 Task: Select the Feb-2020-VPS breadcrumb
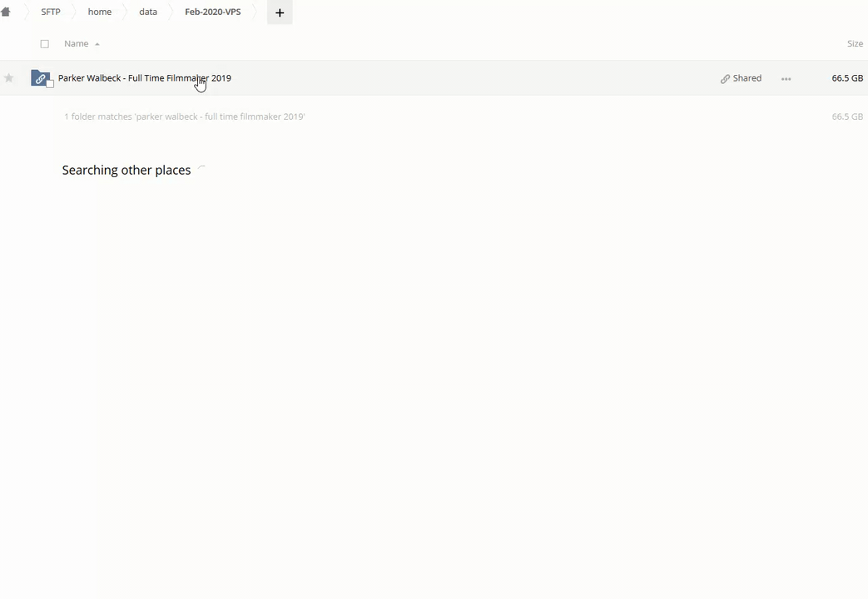(212, 12)
